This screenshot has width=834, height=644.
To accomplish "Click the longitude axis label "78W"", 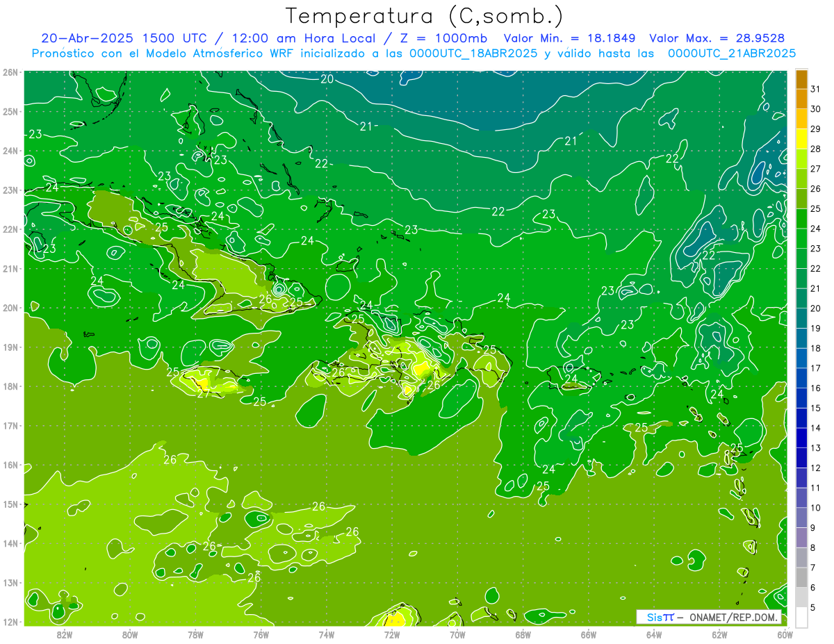I will (195, 634).
